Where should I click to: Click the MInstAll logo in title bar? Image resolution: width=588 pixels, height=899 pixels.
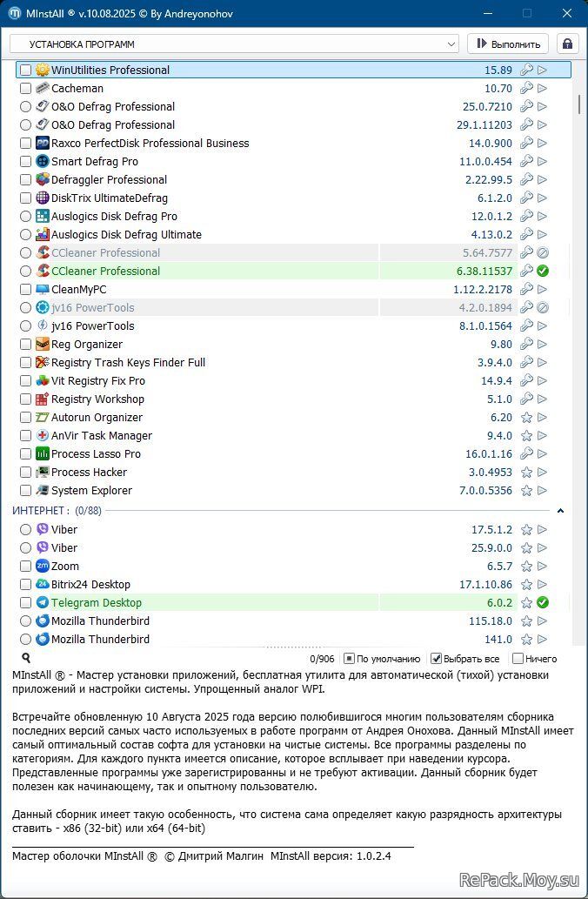coord(15,13)
